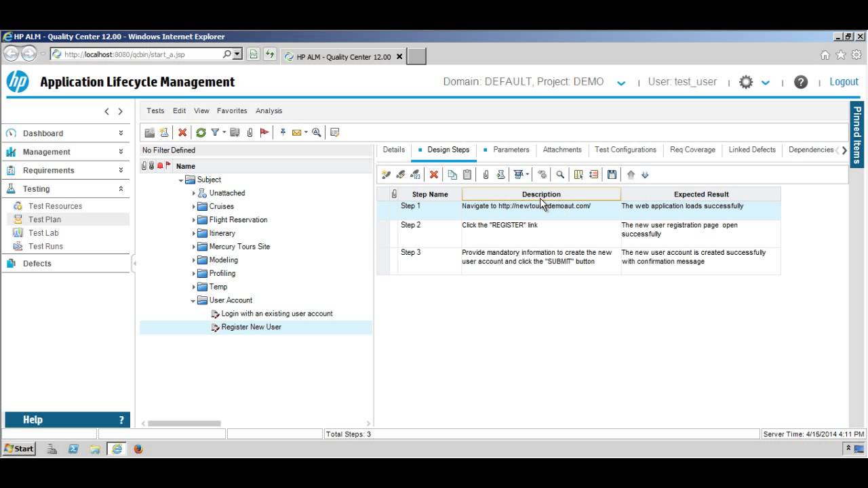The image size is (868, 488).
Task: Click Generate Script icon dropdown
Action: (x=521, y=175)
